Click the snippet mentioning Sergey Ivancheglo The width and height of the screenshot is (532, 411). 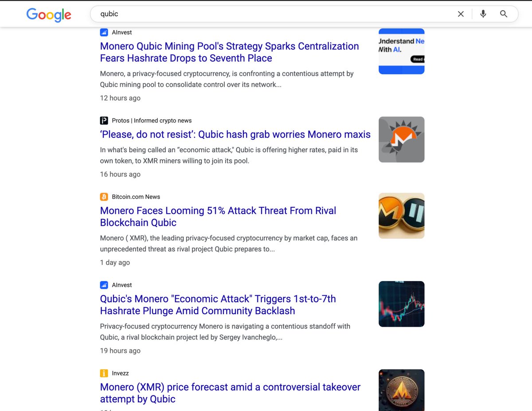(x=225, y=332)
